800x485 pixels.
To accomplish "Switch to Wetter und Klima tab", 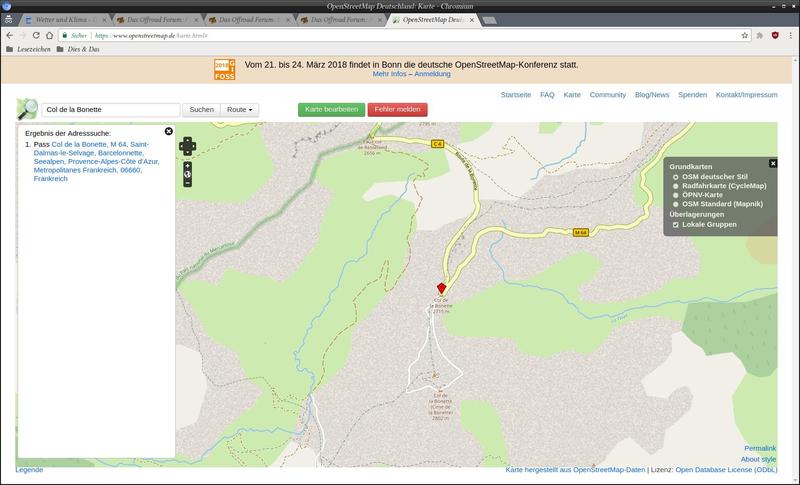I will (x=64, y=20).
